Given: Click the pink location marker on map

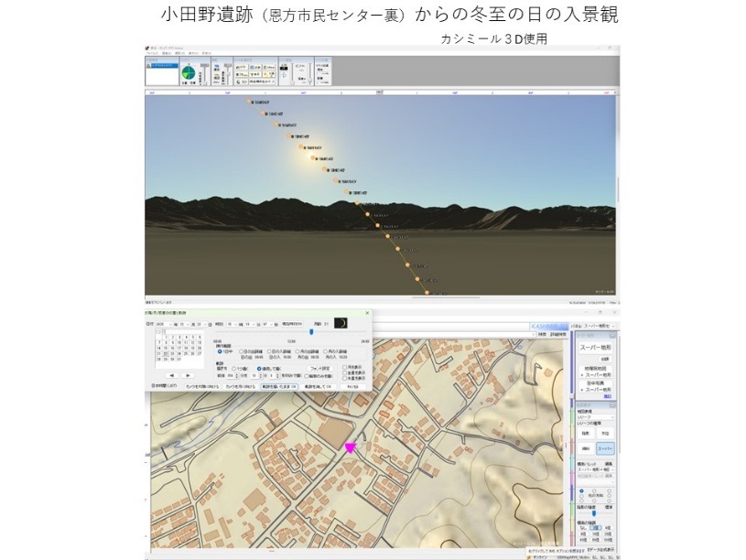Looking at the screenshot, I should pos(350,447).
